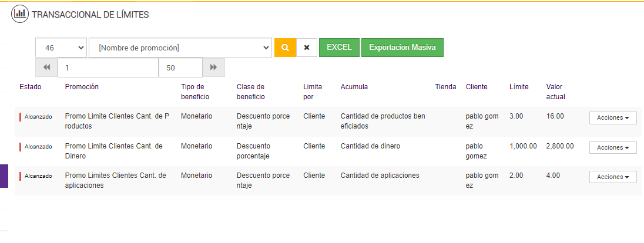Expand the Nombre de promoción dropdown
The image size is (644, 243).
(x=180, y=48)
